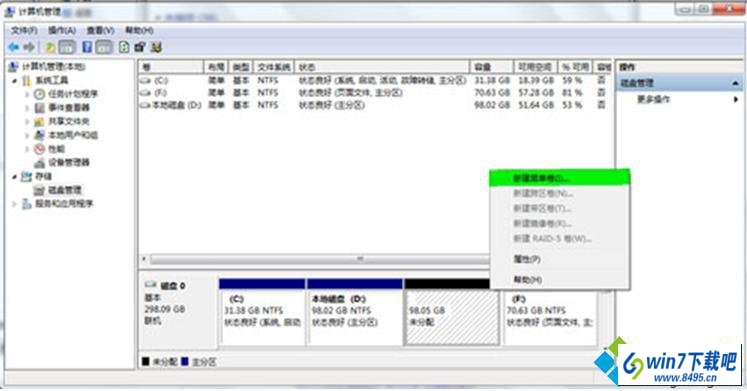Select the (C:) volume row in list
This screenshot has width=747, height=391.
tap(374, 80)
